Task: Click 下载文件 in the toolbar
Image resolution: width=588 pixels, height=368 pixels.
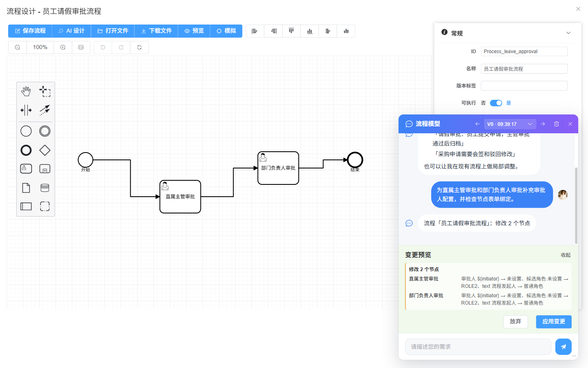Action: 156,31
